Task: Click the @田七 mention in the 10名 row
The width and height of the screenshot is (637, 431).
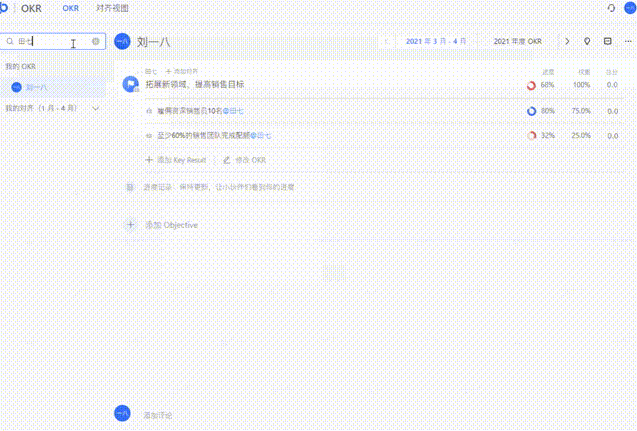Action: (233, 111)
